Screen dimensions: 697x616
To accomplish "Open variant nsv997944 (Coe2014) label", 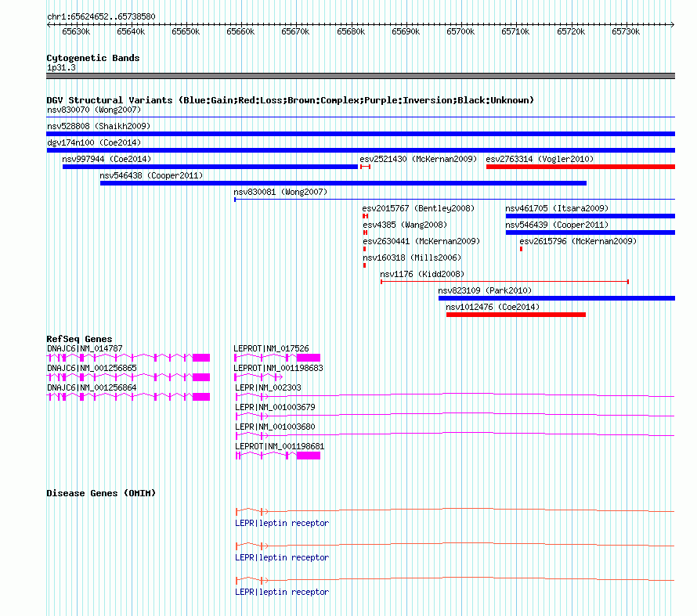I will click(x=107, y=159).
